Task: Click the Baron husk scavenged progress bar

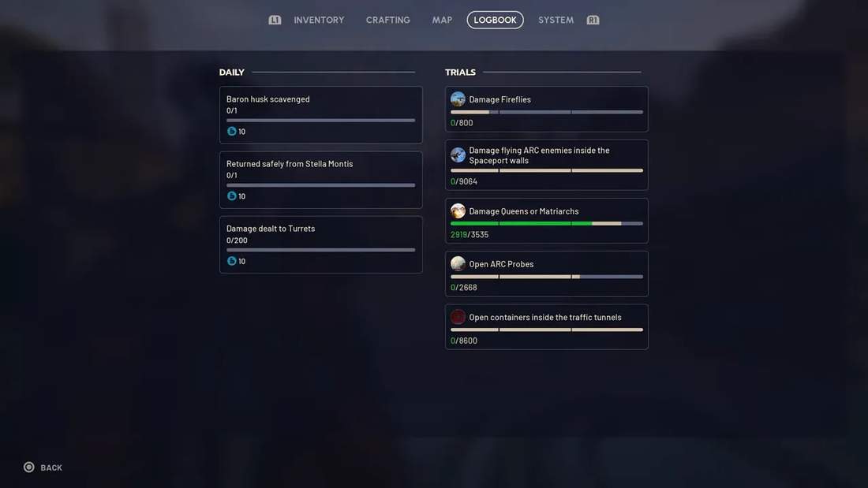Action: 320,120
